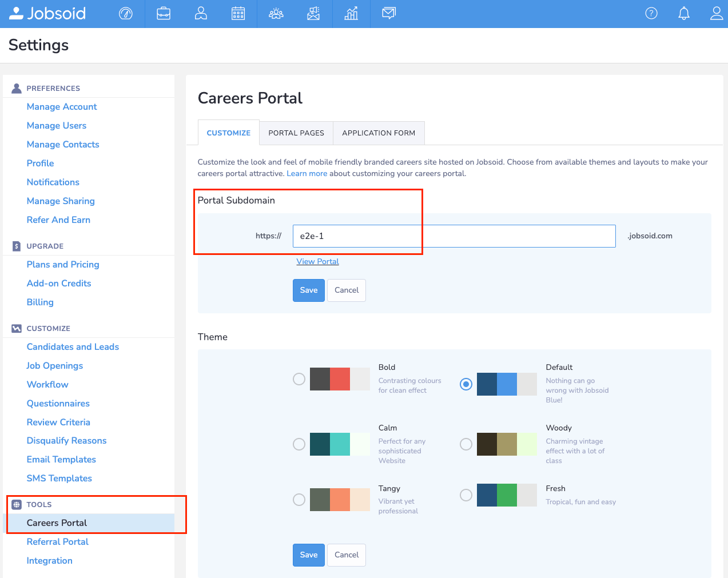
Task: Open Job Openings customization
Action: tap(55, 365)
